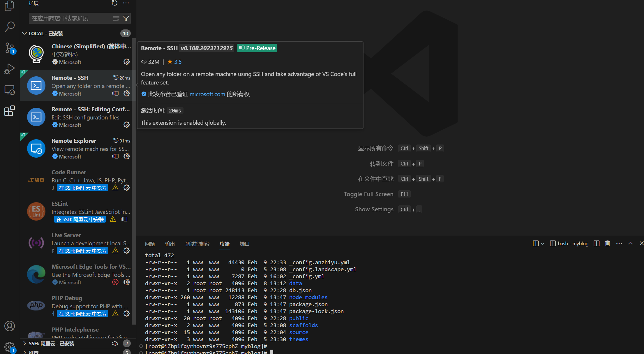Expand the SSH 阿里云 installed section
Viewport: 644px width, 354px height.
point(25,343)
